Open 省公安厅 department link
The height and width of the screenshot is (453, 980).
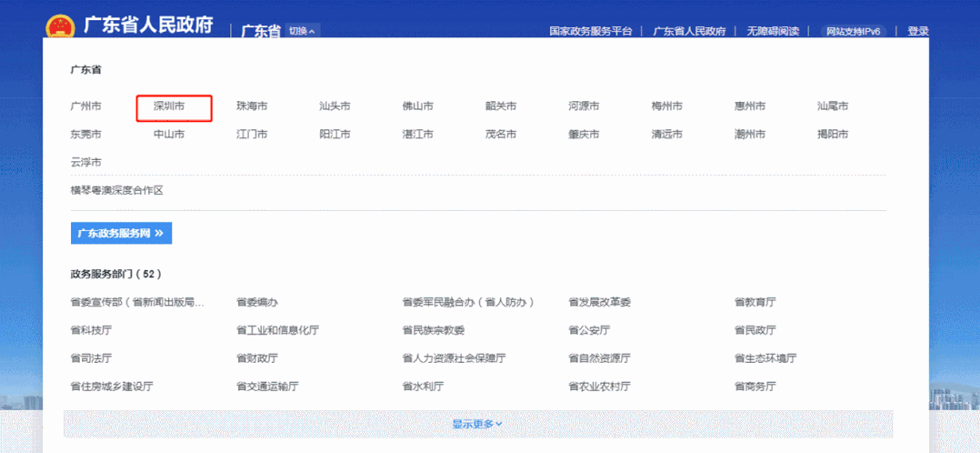(589, 329)
